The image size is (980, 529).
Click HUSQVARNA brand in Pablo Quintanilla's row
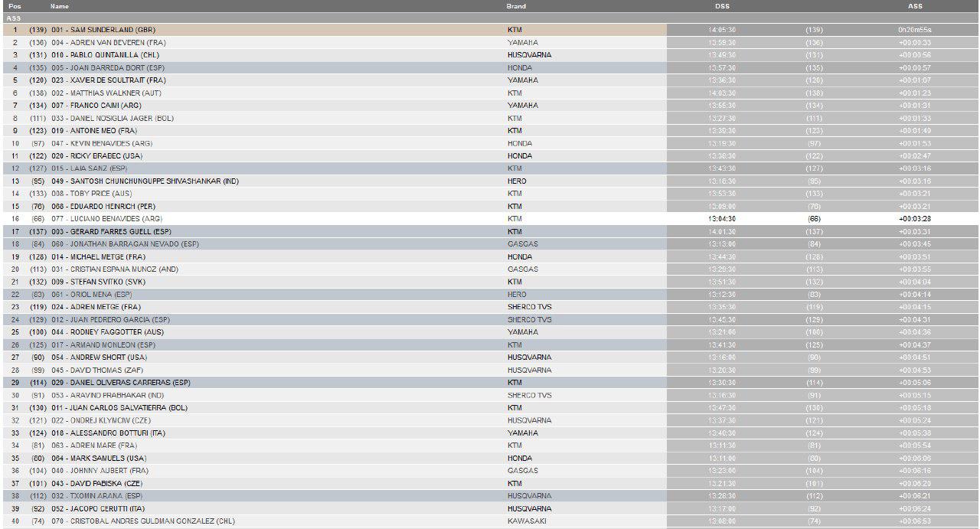click(529, 55)
